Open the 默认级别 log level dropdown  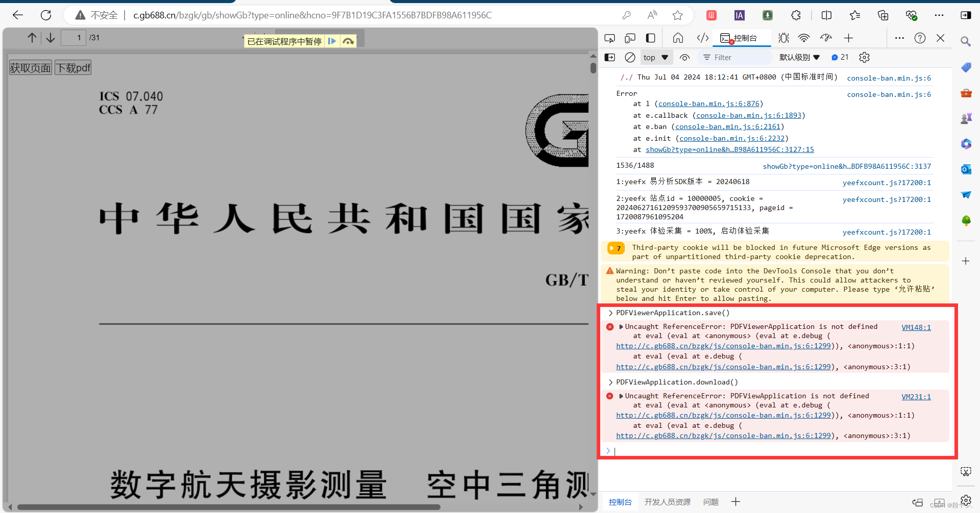click(799, 57)
